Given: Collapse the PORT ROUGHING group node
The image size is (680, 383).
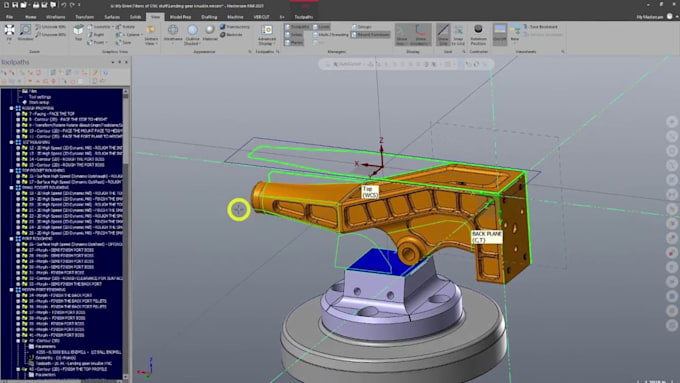Looking at the screenshot, I should [12, 239].
